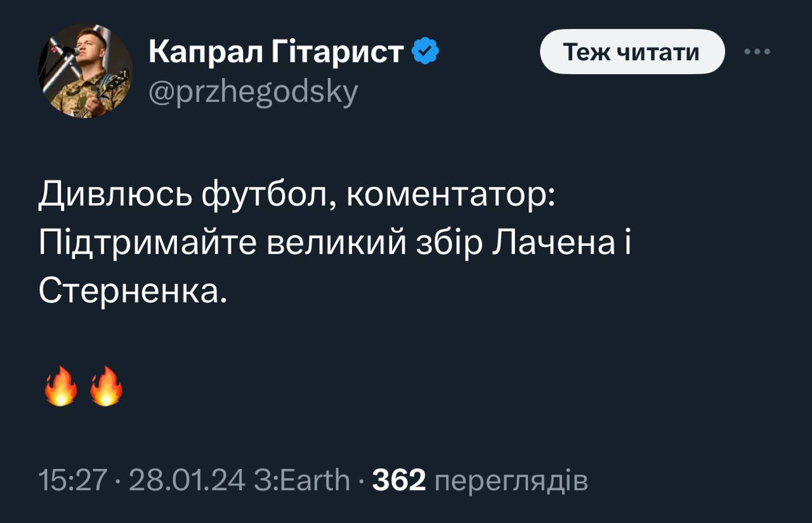The height and width of the screenshot is (523, 812).
Task: Open the "Капрал Гітарист" profile name
Action: (x=276, y=52)
